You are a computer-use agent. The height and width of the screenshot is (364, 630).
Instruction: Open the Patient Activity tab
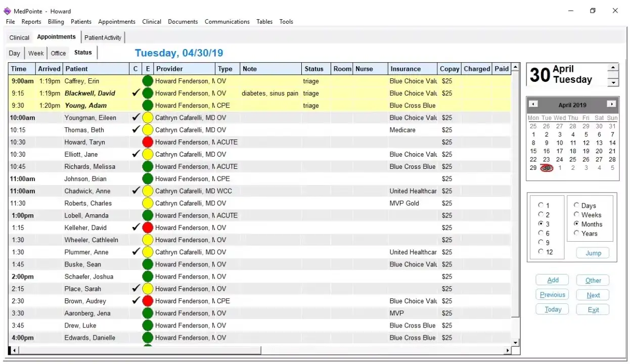point(103,37)
